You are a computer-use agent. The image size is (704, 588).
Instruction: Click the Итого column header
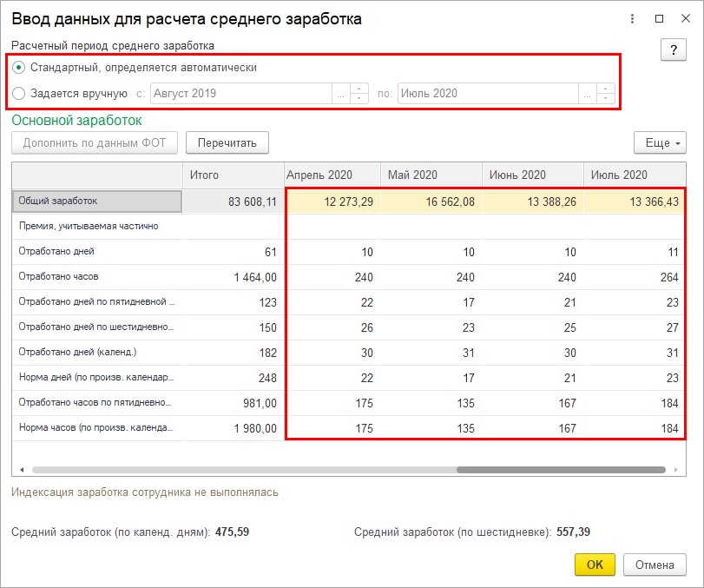click(x=234, y=175)
